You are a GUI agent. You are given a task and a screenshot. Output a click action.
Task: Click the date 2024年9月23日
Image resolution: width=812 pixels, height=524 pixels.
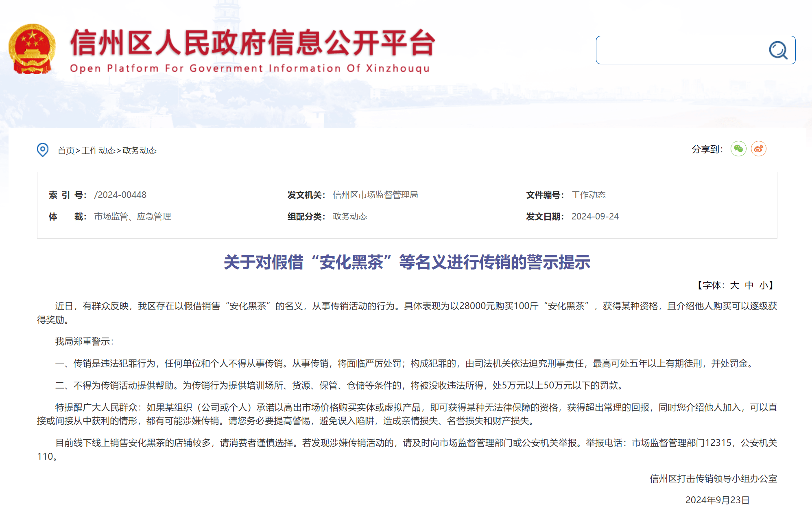[717, 500]
